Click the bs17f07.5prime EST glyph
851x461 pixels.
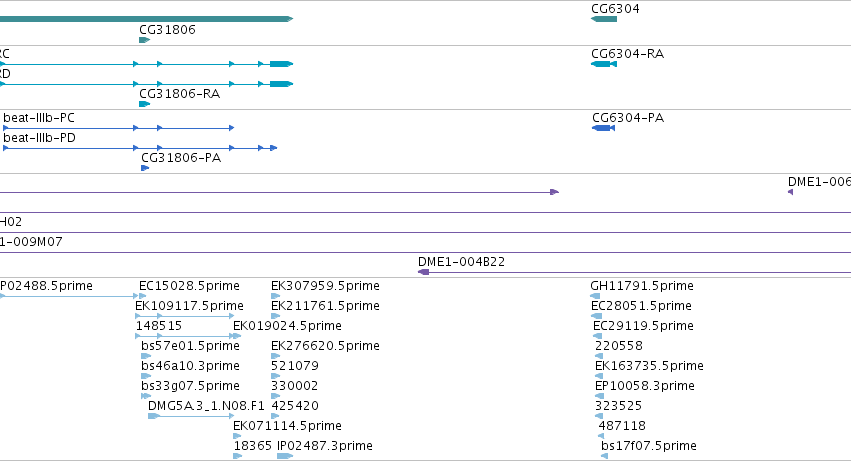(x=604, y=456)
